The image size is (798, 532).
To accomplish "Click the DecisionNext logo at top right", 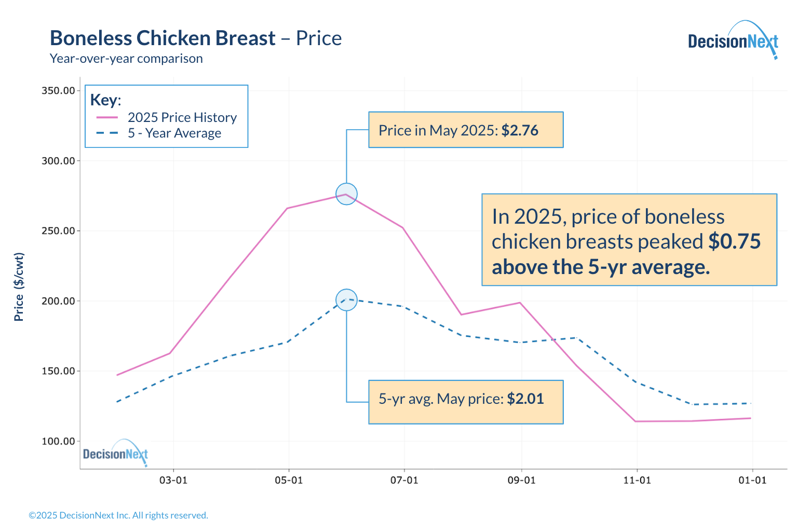I will pos(733,41).
